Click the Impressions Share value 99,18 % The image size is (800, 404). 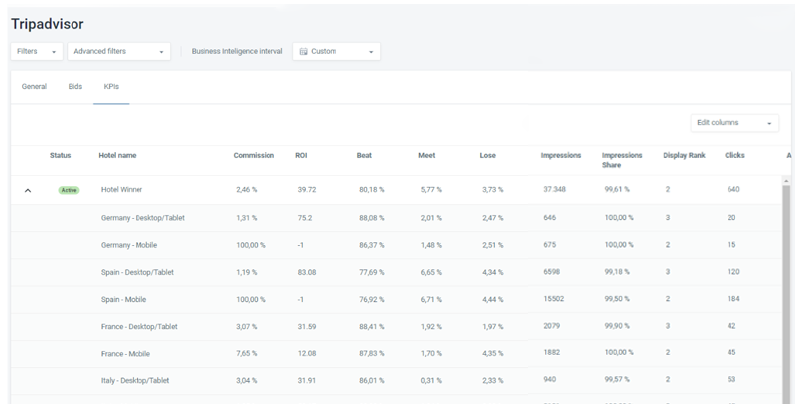(x=617, y=272)
